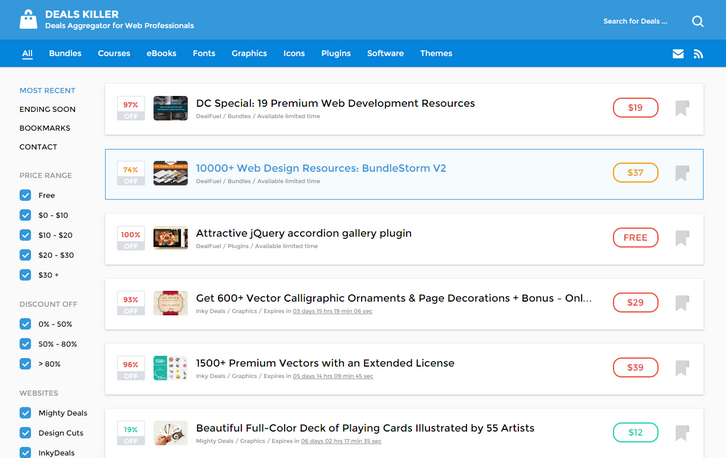Uncheck the Mighty Deals website filter

26,413
